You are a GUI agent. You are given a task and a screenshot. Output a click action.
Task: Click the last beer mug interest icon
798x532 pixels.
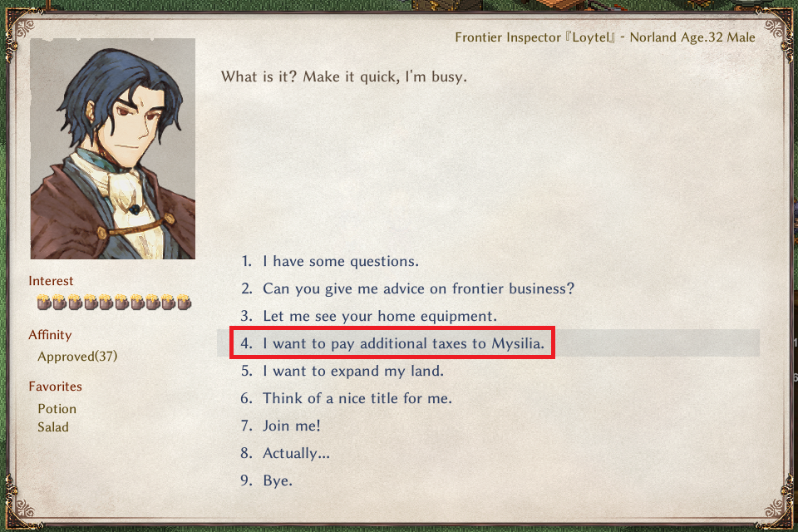[185, 303]
